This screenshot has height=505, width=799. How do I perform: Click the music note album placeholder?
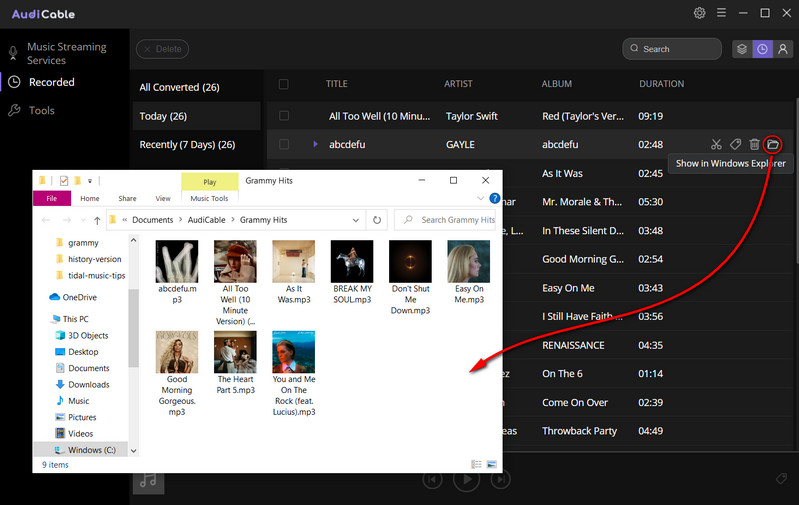pyautogui.click(x=148, y=480)
